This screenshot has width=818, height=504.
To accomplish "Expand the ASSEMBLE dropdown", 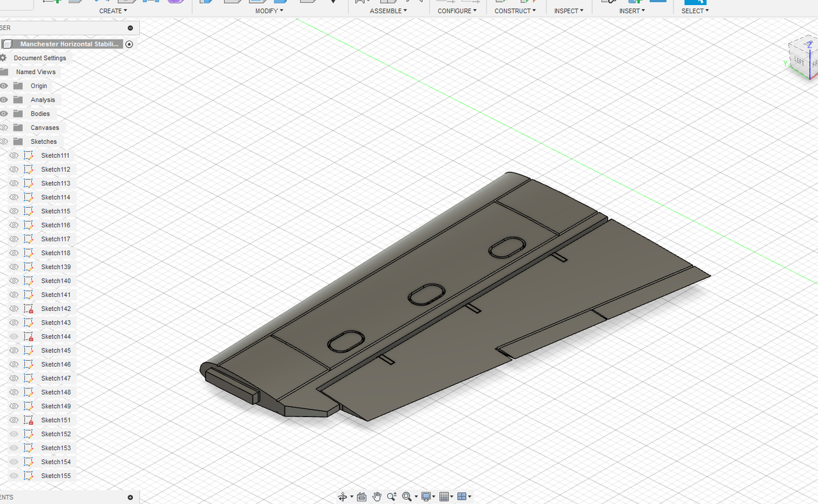I will 387,10.
